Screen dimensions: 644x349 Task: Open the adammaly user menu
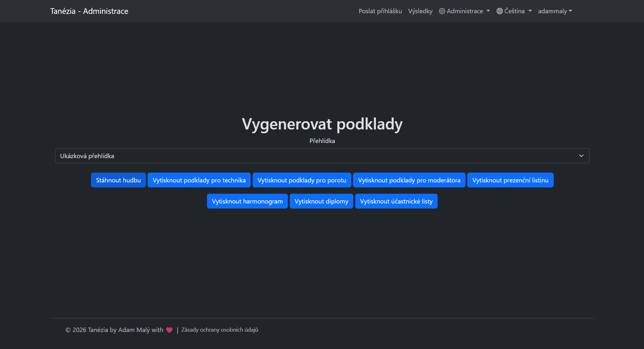click(555, 11)
